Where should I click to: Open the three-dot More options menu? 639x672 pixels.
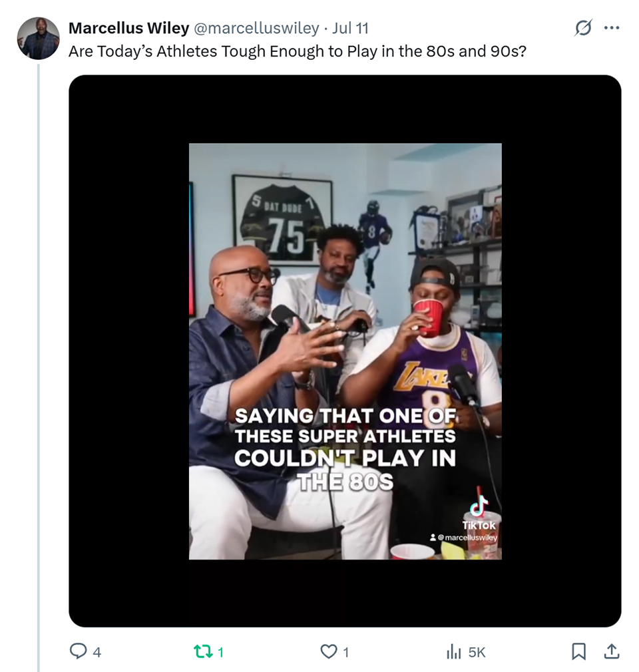point(611,28)
